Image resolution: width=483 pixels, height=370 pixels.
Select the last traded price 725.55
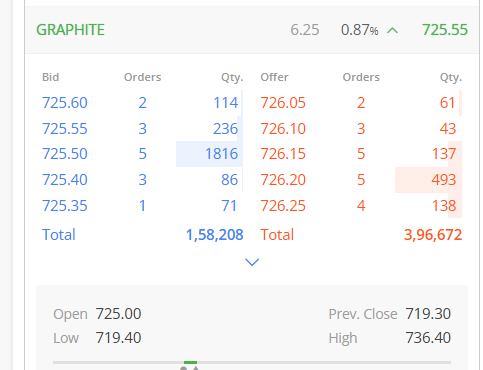point(445,30)
